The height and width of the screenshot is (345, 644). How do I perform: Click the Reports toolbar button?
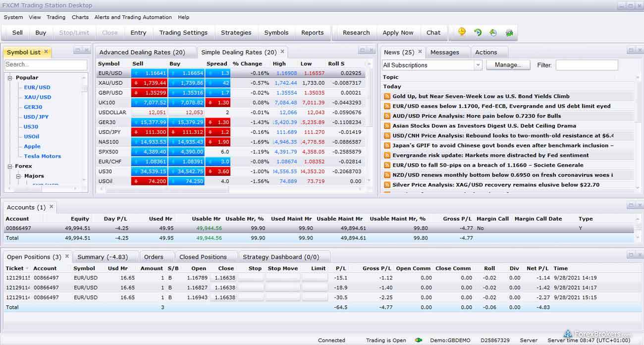click(x=313, y=33)
